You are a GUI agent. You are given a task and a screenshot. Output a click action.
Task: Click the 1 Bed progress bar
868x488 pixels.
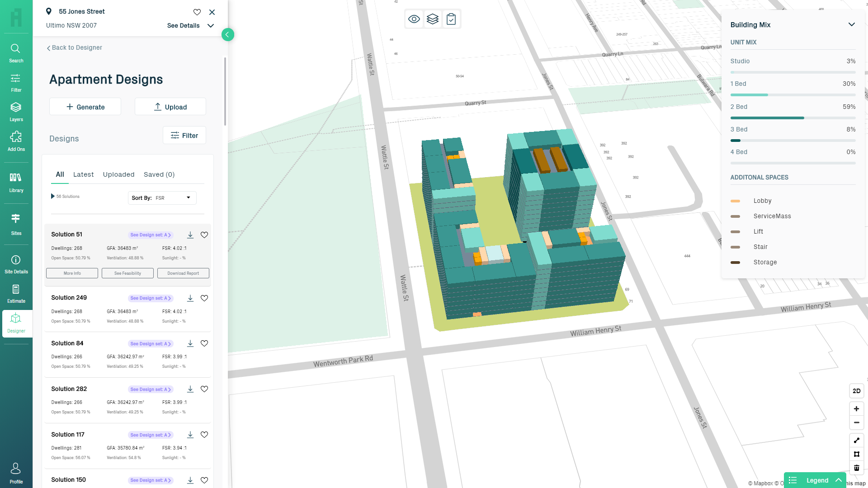click(x=793, y=95)
